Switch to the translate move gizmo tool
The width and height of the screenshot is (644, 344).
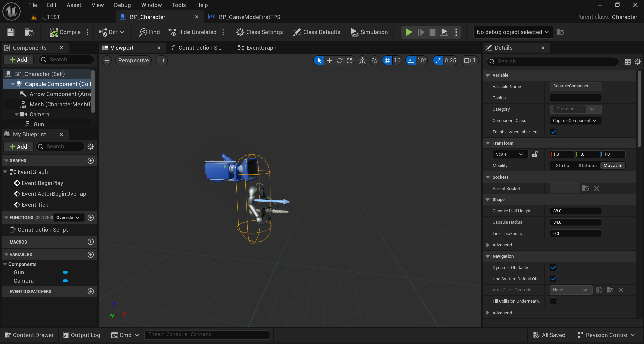click(329, 60)
